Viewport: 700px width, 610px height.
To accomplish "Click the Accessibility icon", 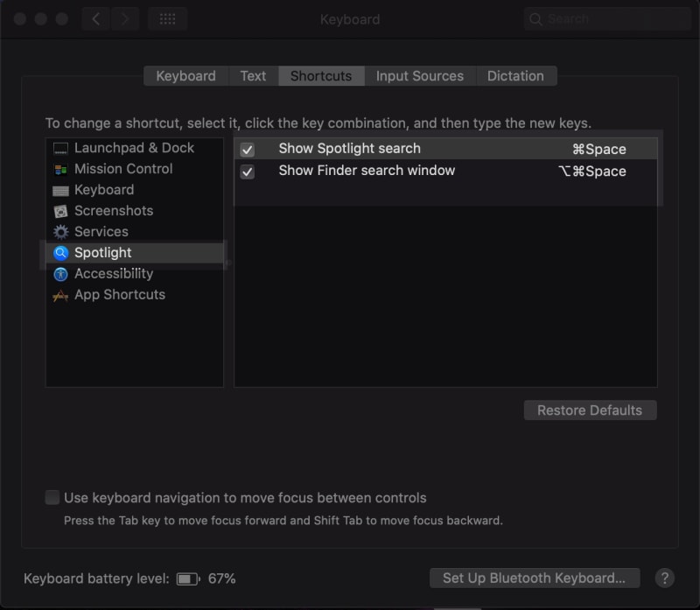I will coord(60,274).
